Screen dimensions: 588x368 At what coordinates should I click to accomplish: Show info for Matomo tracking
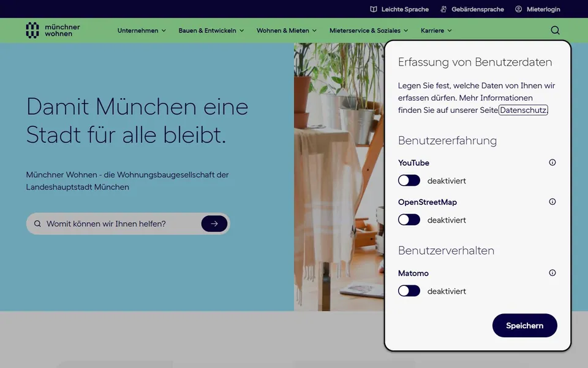pos(552,272)
